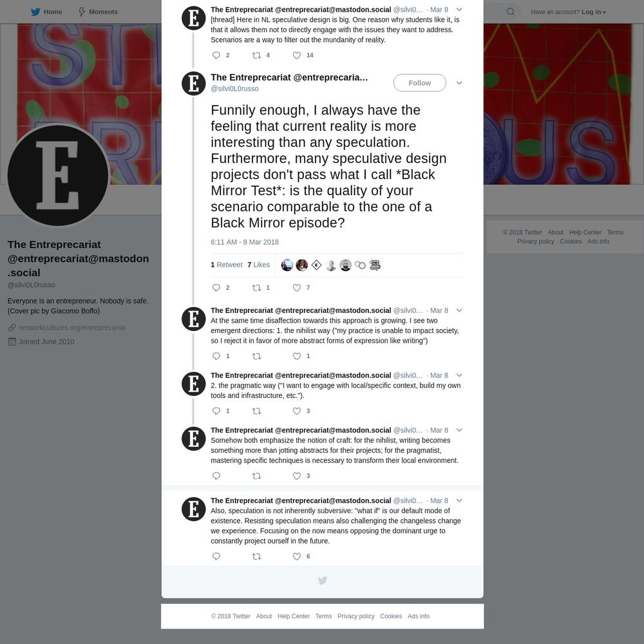Open Moments in the navigation bar
Screen dimensions: 644x644
(98, 12)
